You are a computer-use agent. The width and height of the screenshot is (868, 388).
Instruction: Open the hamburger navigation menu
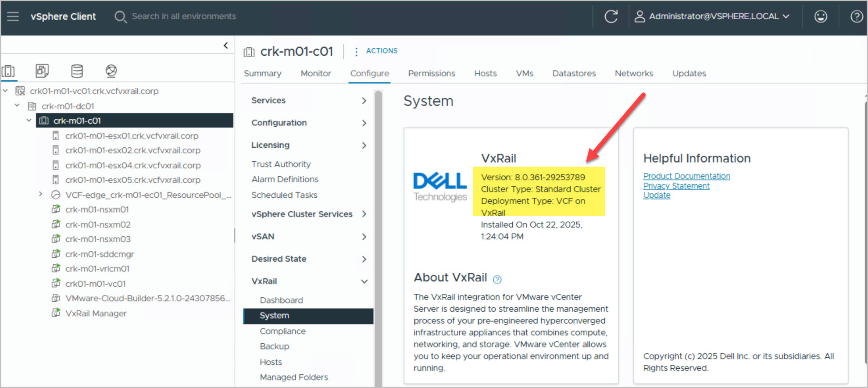(13, 17)
